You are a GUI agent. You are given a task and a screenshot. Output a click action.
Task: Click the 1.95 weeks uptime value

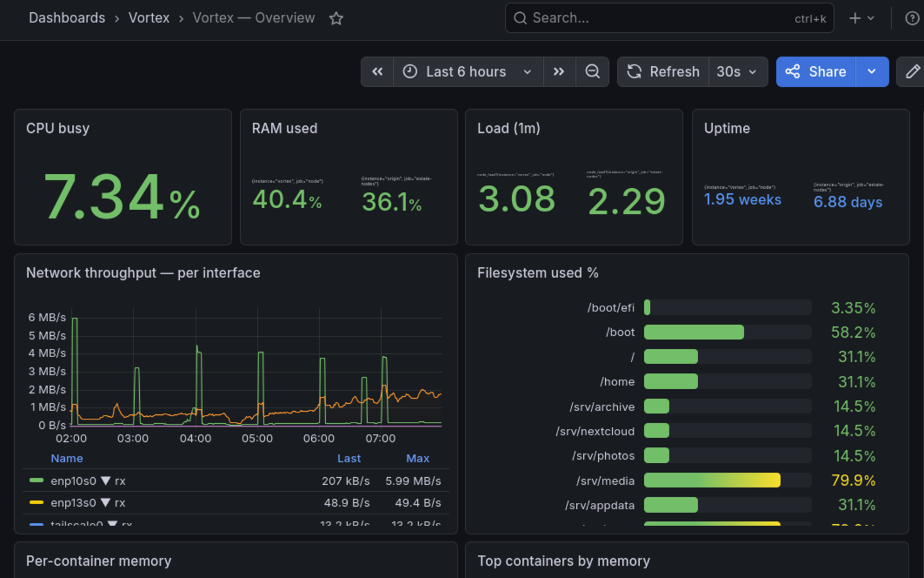[x=742, y=200]
